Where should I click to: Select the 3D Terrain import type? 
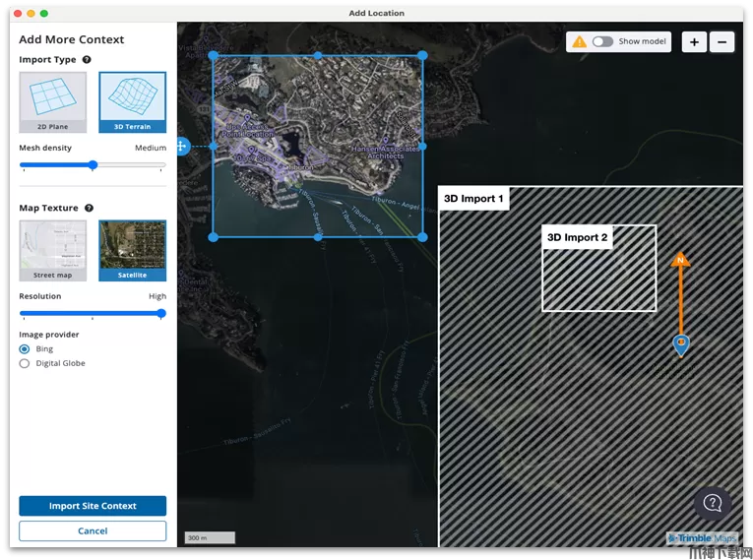(132, 101)
